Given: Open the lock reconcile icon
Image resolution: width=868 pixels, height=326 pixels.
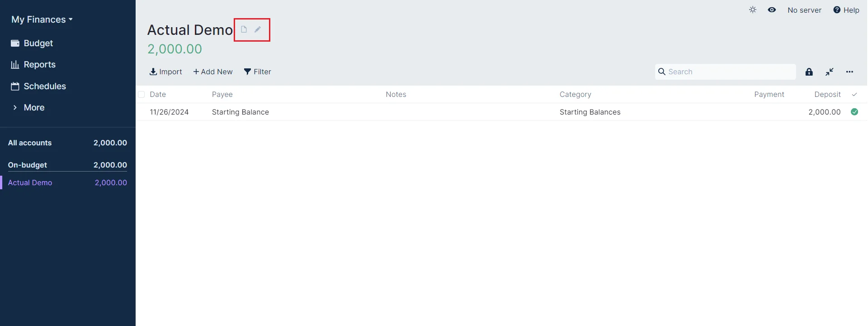Looking at the screenshot, I should [809, 72].
